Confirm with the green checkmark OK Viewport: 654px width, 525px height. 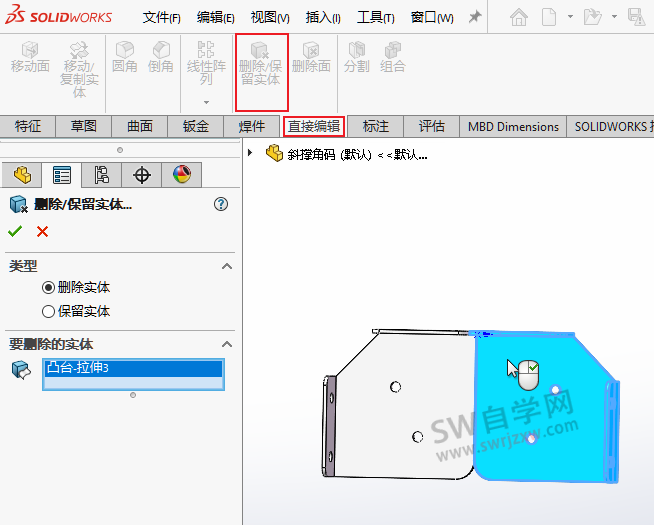pos(15,231)
